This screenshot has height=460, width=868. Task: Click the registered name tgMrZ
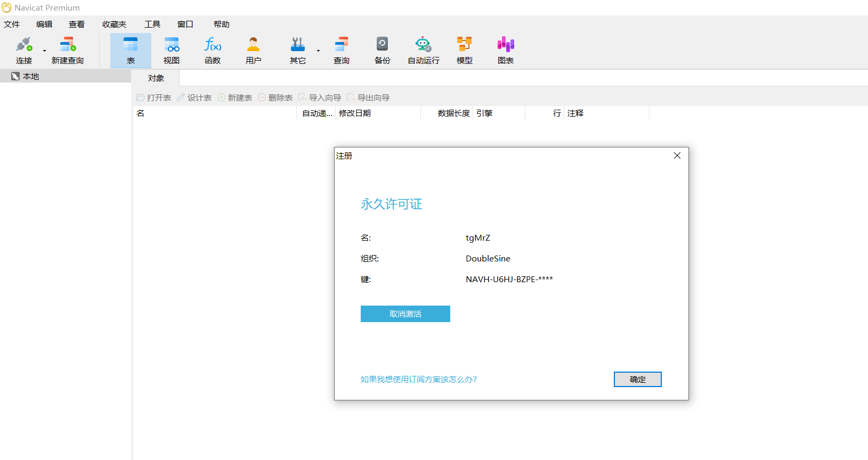(478, 238)
